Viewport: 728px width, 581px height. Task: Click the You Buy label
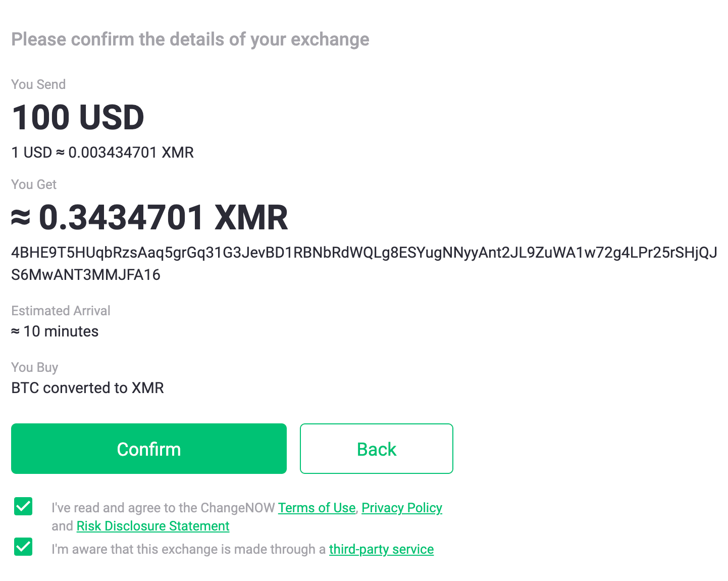(x=34, y=367)
